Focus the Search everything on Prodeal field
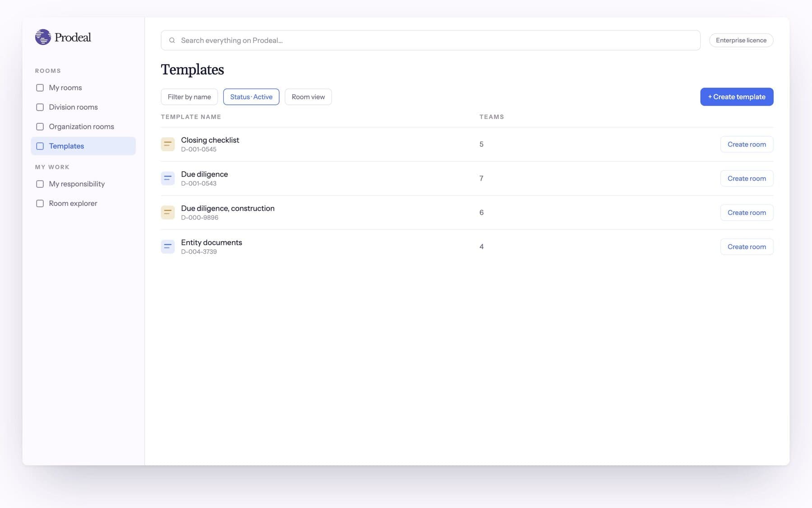This screenshot has width=812, height=508. tap(430, 40)
